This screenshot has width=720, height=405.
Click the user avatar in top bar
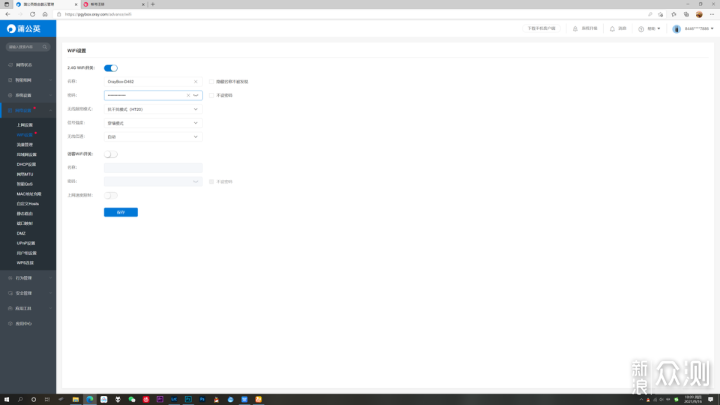point(676,28)
